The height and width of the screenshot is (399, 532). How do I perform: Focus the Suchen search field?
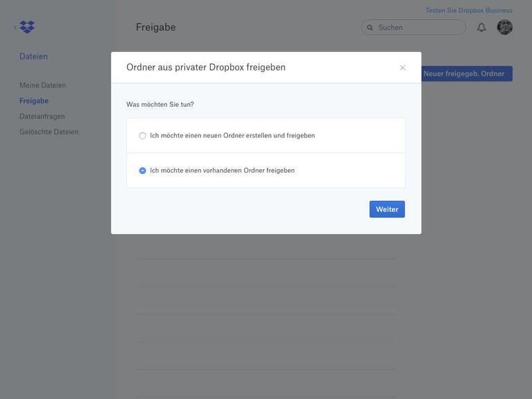coord(413,27)
